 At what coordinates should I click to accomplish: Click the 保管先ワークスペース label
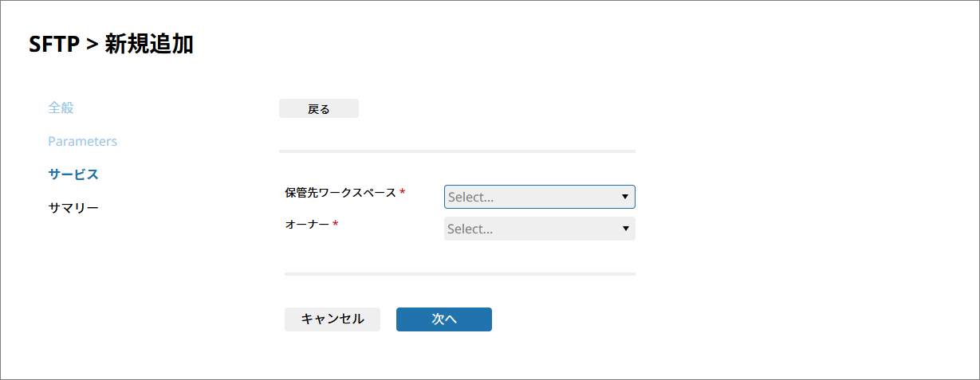pos(340,192)
